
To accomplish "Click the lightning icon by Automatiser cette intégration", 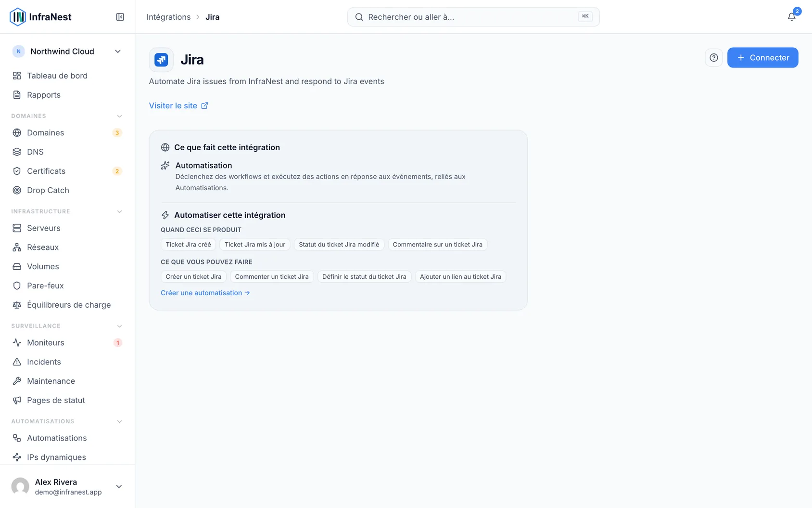I will pyautogui.click(x=165, y=215).
